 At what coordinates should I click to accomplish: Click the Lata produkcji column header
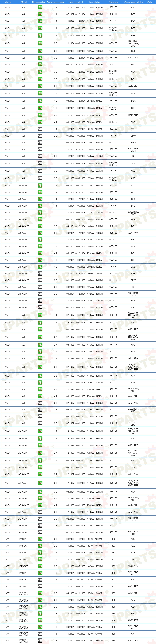pyautogui.click(x=76, y=2)
